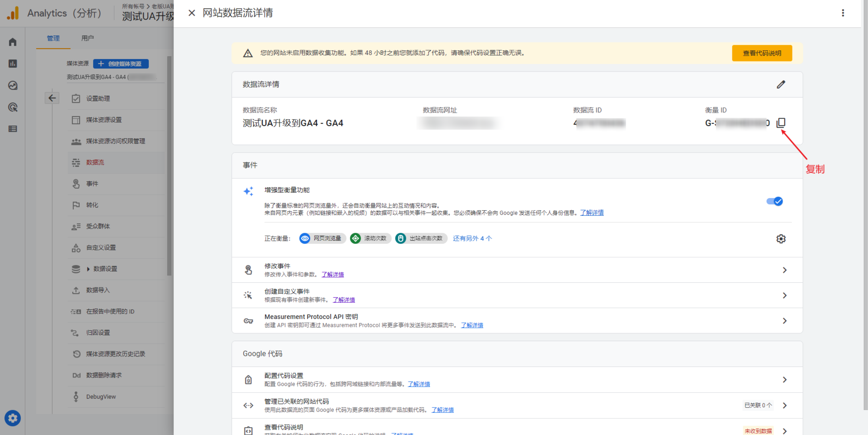Click 还有另外 4 个 link
Image resolution: width=868 pixels, height=435 pixels.
point(472,238)
